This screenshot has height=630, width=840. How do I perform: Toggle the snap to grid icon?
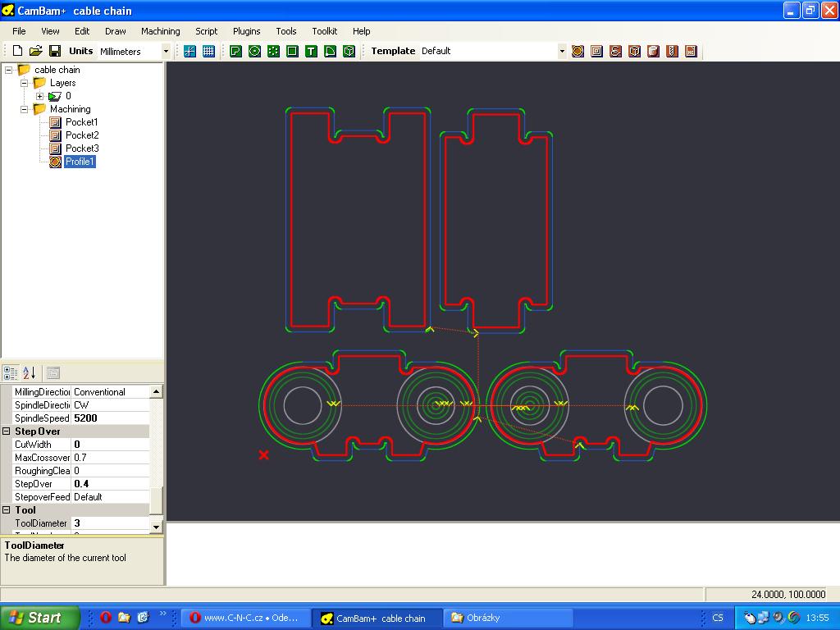(x=189, y=51)
